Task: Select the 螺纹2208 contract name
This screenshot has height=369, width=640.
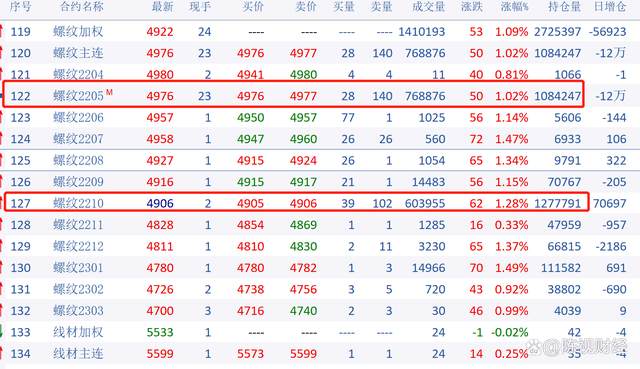Action: pyautogui.click(x=78, y=160)
